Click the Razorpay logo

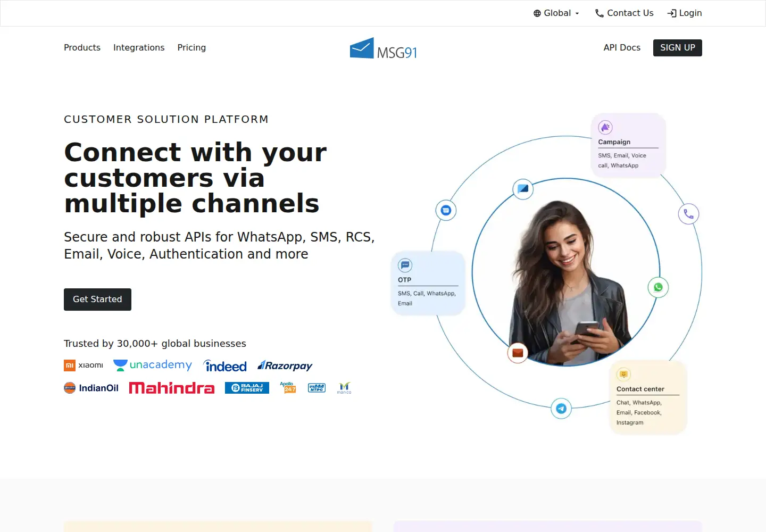coord(285,365)
